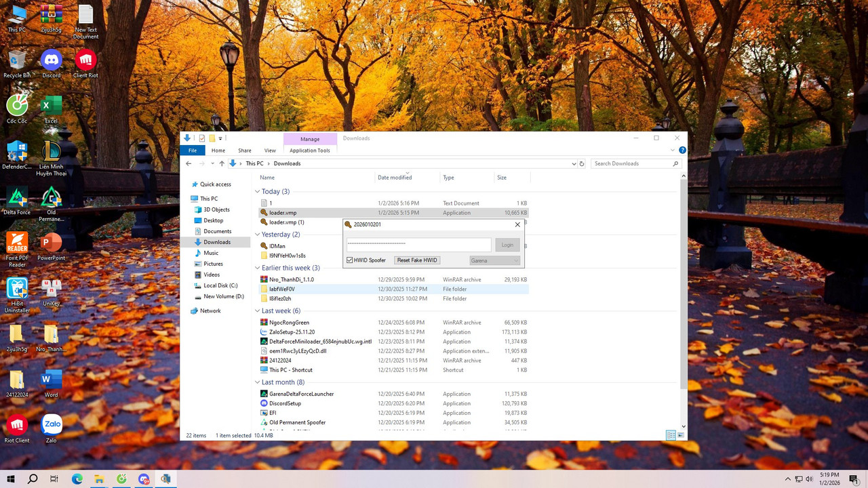The image size is (868, 488).
Task: Click the key icon of loader.vmp (1)
Action: [x=264, y=222]
